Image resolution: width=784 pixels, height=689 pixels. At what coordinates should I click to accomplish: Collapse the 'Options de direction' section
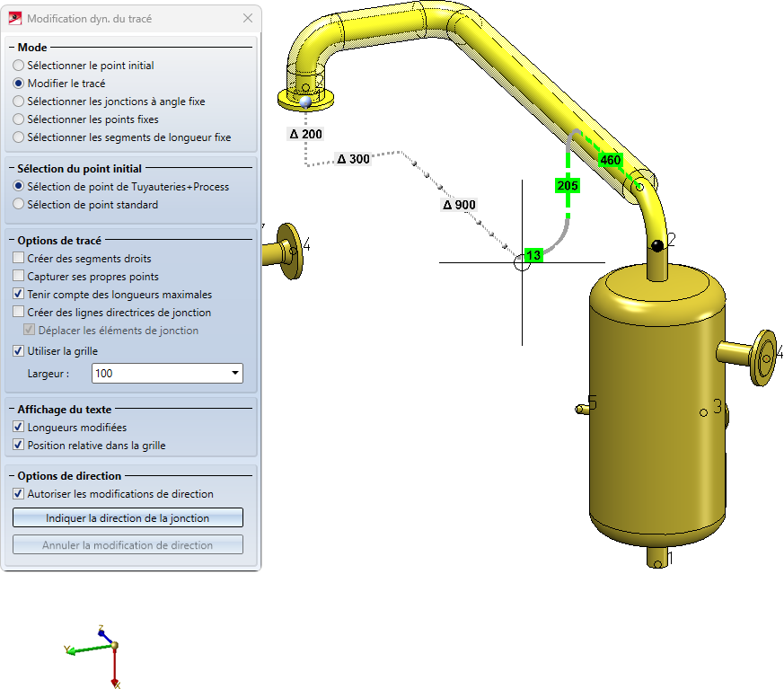coord(12,476)
